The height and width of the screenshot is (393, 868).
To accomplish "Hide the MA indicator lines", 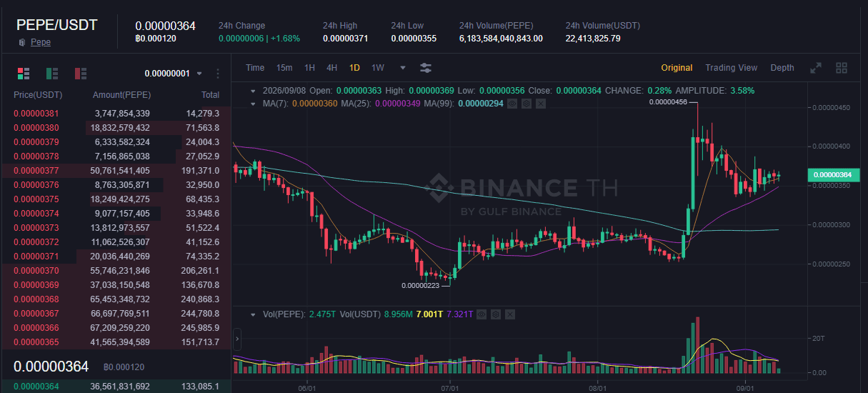I will (512, 104).
